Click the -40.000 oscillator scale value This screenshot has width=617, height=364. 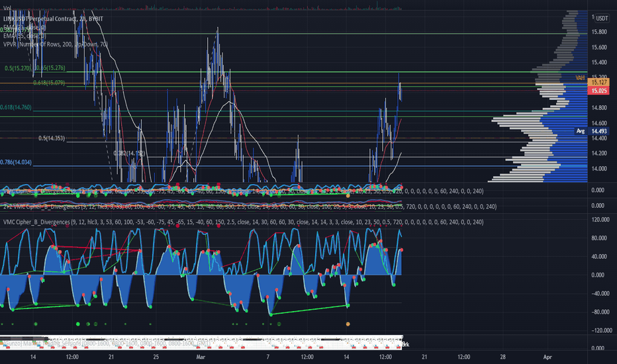point(600,293)
